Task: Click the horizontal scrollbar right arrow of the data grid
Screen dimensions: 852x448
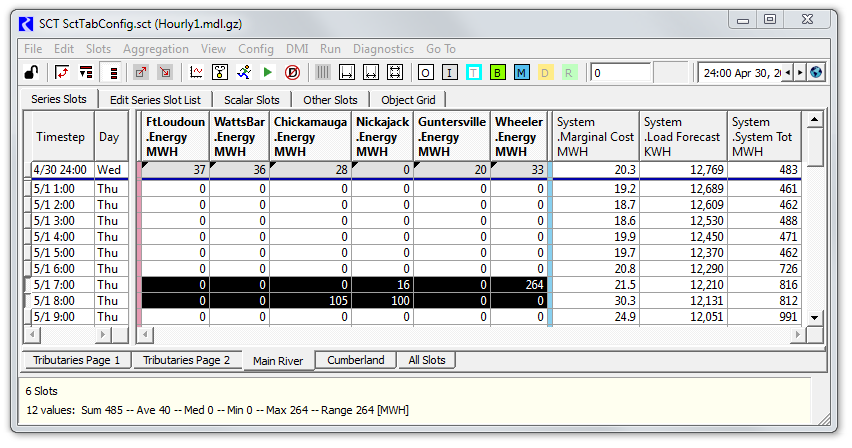Action: 797,334
